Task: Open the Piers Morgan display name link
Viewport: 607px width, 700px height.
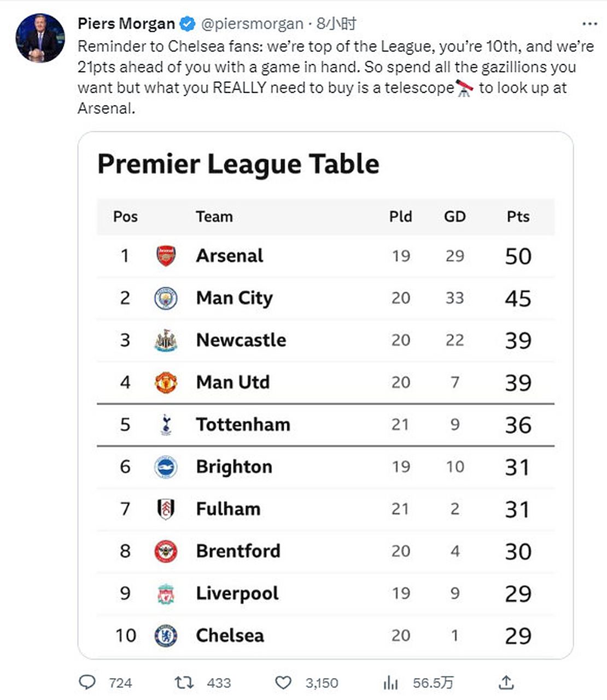Action: pyautogui.click(x=126, y=24)
